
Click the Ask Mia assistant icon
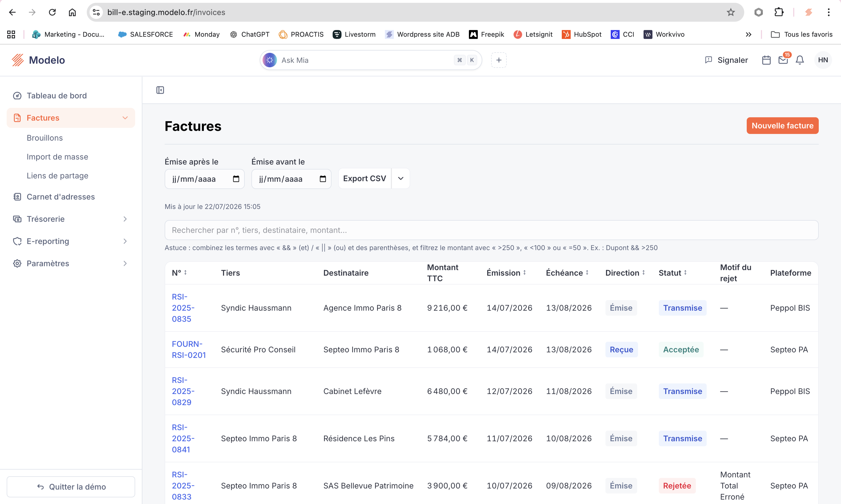coord(269,60)
